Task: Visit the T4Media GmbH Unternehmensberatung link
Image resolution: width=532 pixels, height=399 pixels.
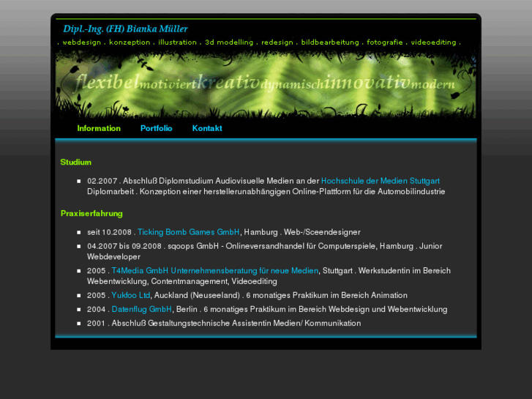Action: tap(214, 271)
